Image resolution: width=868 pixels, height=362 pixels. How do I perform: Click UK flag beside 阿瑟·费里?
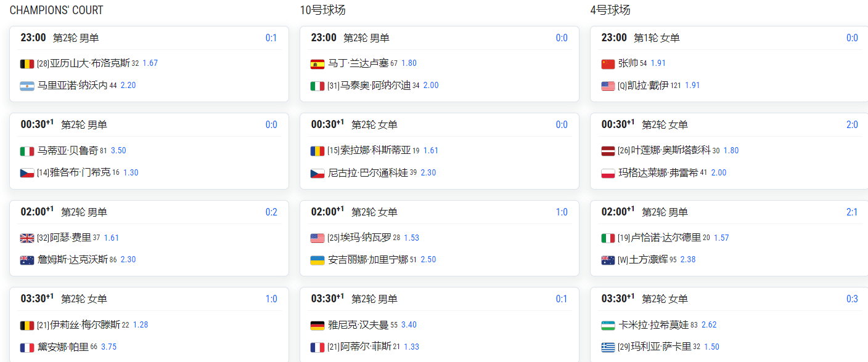[27, 238]
